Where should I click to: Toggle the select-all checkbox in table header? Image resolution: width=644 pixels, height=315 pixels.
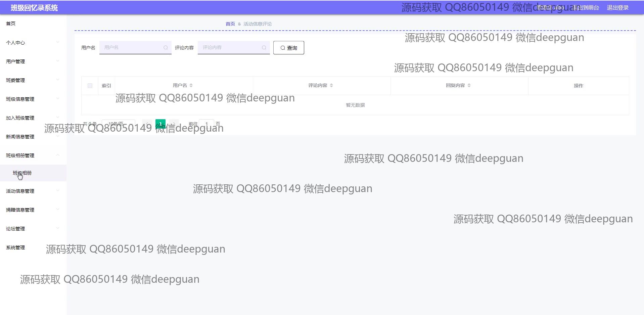(x=90, y=86)
